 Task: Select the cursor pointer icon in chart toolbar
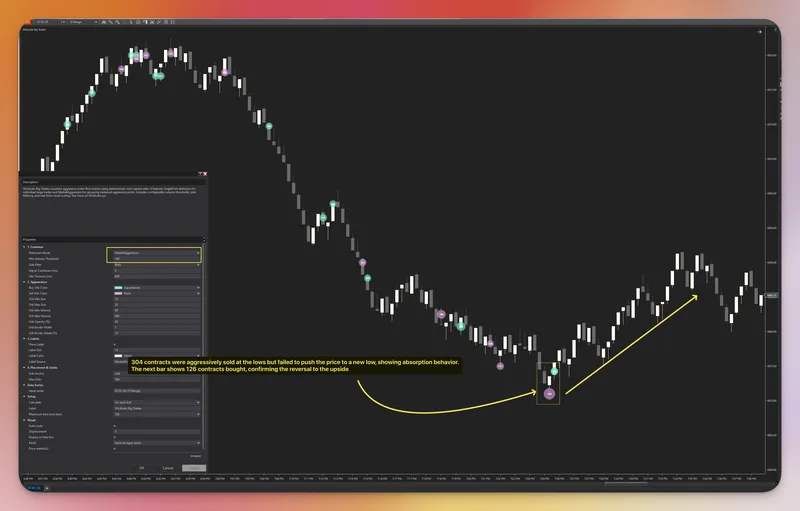tap(131, 22)
